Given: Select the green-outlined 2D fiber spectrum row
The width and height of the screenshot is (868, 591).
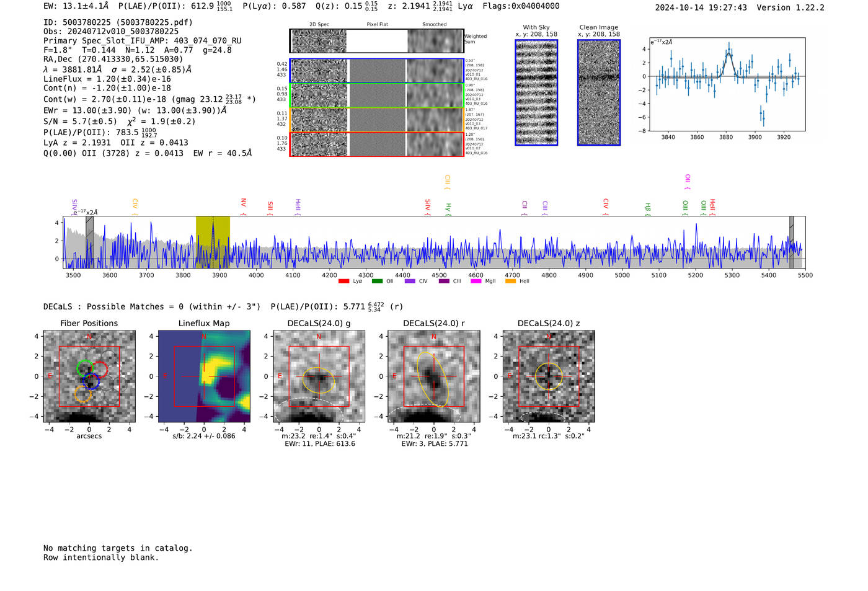Looking at the screenshot, I should 377,96.
